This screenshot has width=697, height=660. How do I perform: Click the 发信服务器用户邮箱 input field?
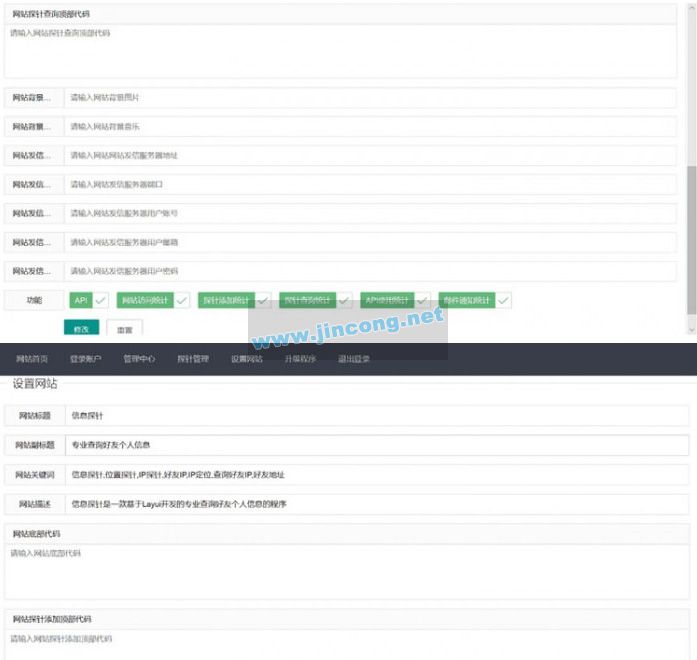pos(371,242)
